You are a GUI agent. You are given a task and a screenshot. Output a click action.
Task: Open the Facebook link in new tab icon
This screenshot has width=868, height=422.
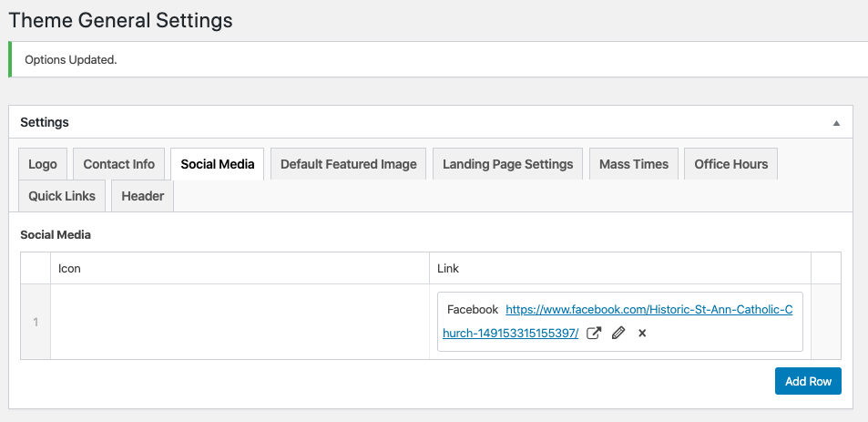594,334
